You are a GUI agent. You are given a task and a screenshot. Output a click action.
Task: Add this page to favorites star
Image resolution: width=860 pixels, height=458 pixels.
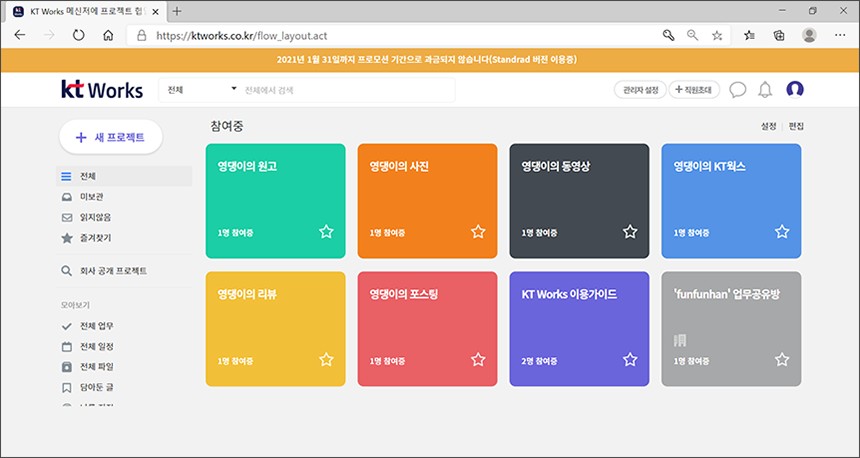point(717,36)
